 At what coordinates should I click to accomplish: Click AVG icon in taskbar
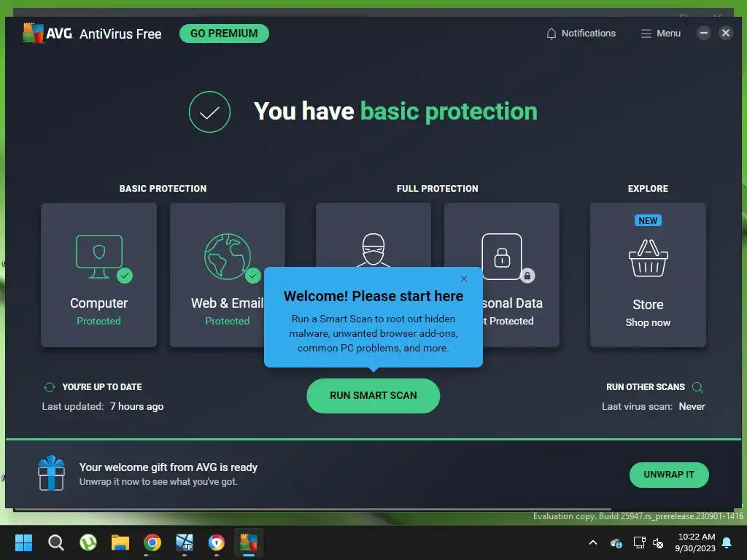[x=249, y=542]
